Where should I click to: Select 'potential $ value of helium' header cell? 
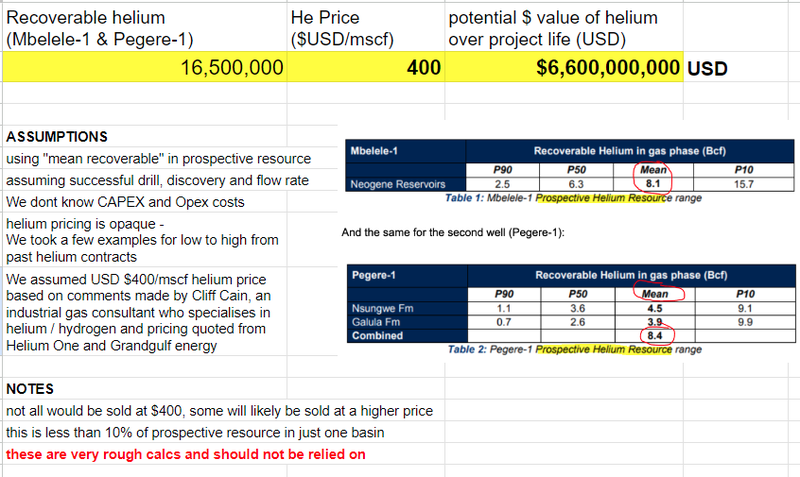564,28
